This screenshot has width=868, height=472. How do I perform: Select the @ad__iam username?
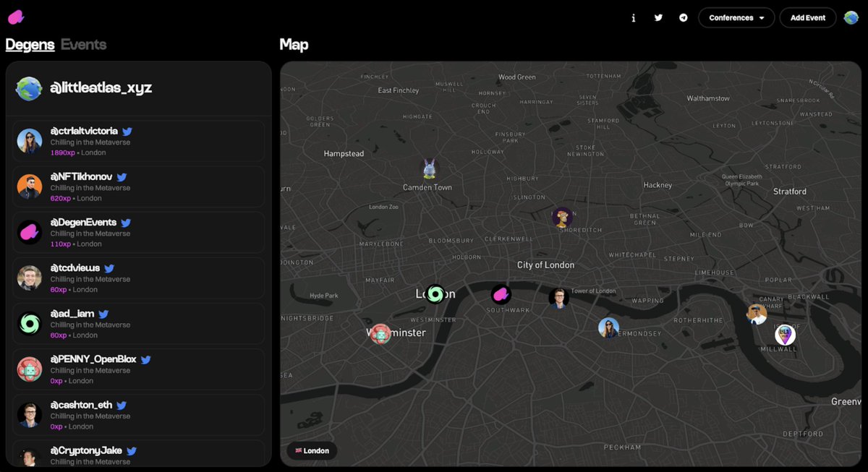pos(72,314)
